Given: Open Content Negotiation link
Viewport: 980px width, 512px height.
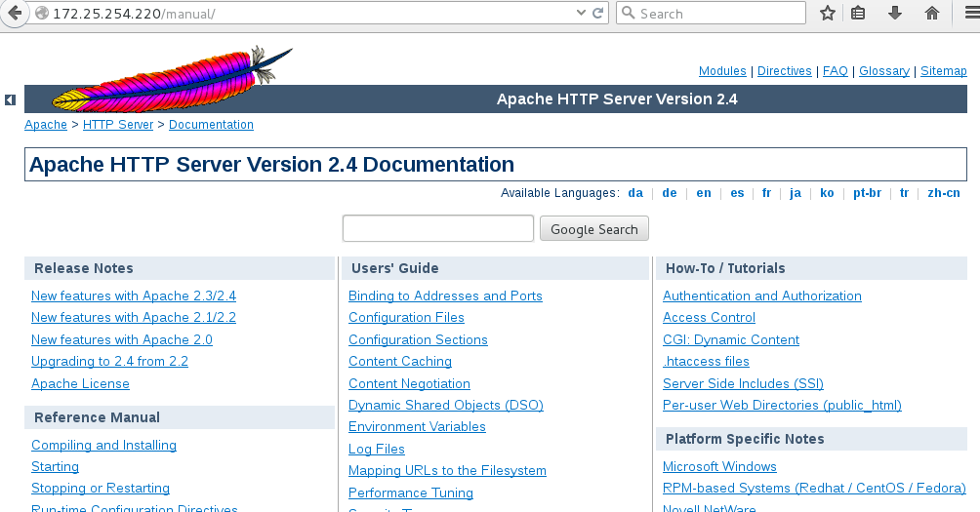Looking at the screenshot, I should click(x=409, y=384).
